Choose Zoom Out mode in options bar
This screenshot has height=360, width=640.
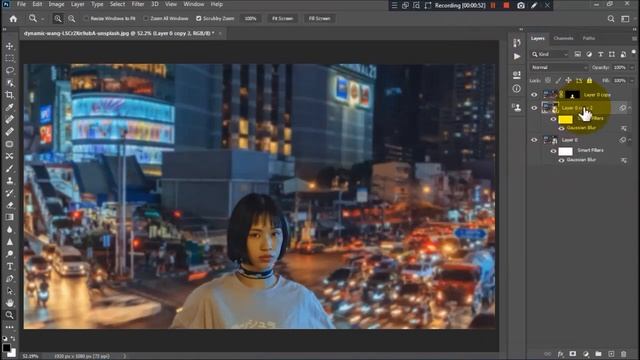71,19
